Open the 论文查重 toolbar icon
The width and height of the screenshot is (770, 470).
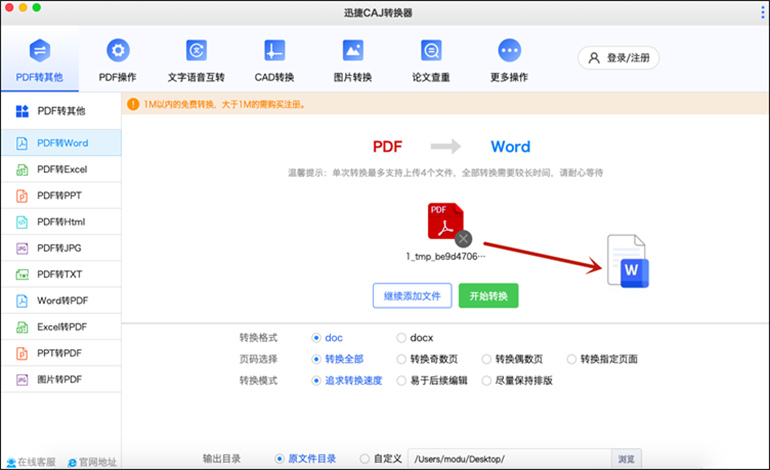[431, 50]
